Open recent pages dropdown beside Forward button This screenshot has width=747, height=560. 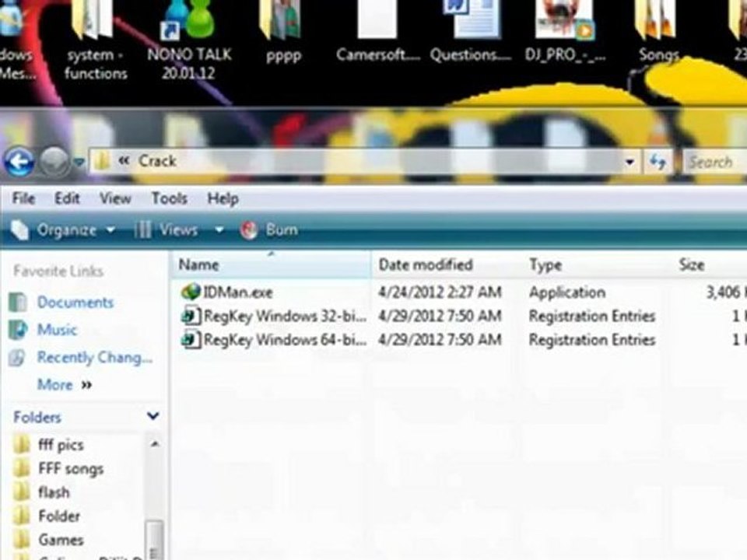(x=79, y=163)
